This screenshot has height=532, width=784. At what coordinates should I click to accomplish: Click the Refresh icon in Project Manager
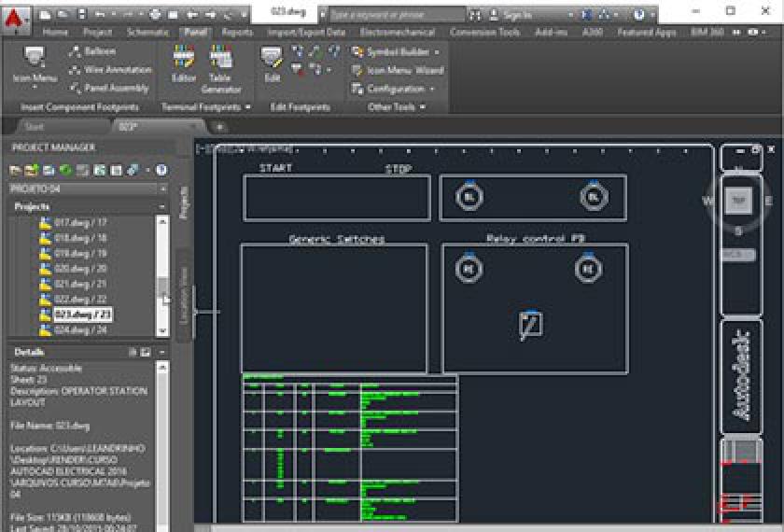click(x=66, y=170)
